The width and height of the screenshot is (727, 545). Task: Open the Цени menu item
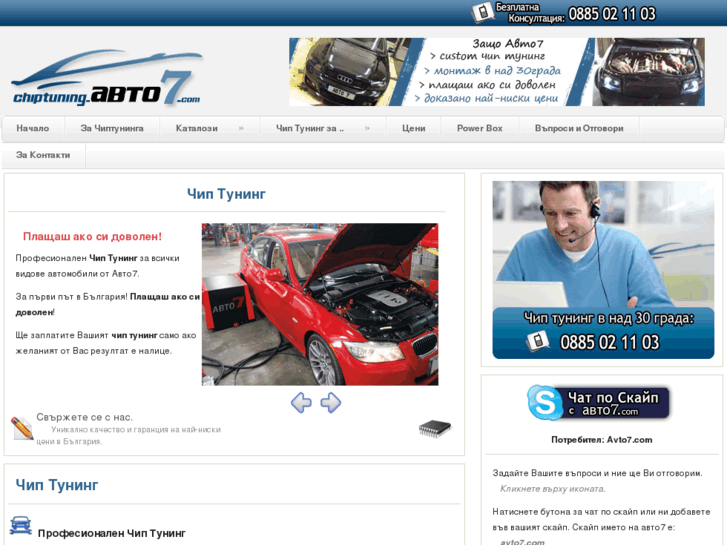click(414, 128)
